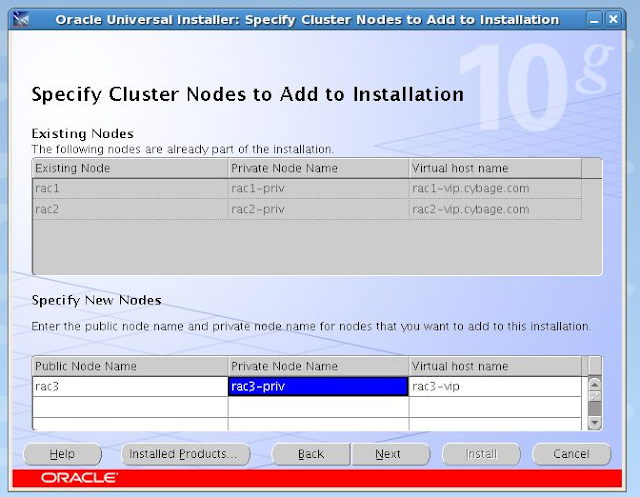The image size is (640, 497).
Task: Click the installer window menu icon
Action: (21, 19)
